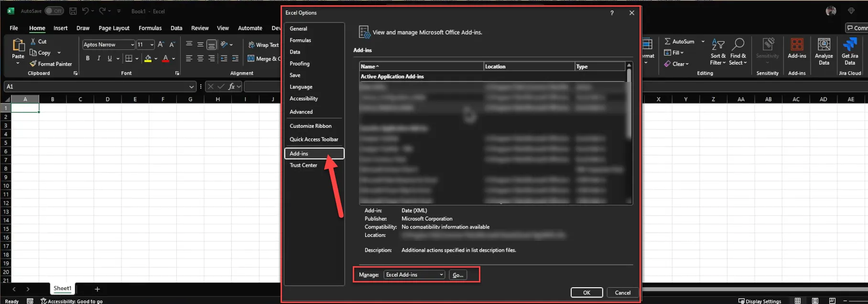868x304 pixels.
Task: Increase font size with the large A
Action: 161,45
